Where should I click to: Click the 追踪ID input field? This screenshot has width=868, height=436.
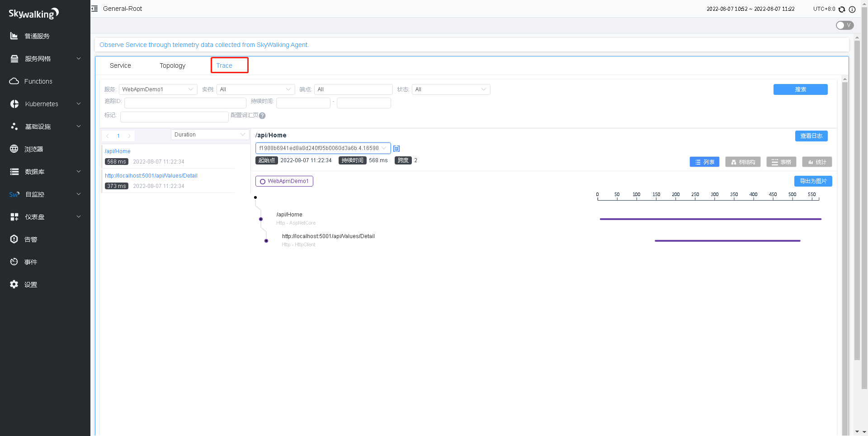pos(185,103)
